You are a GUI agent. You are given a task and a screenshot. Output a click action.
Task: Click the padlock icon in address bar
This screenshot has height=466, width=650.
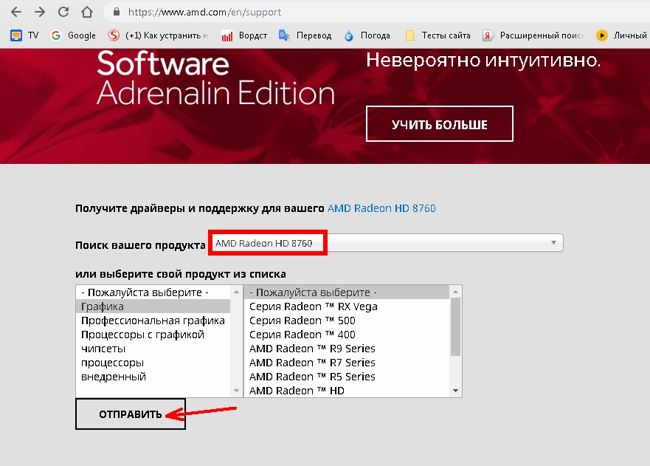(x=117, y=12)
